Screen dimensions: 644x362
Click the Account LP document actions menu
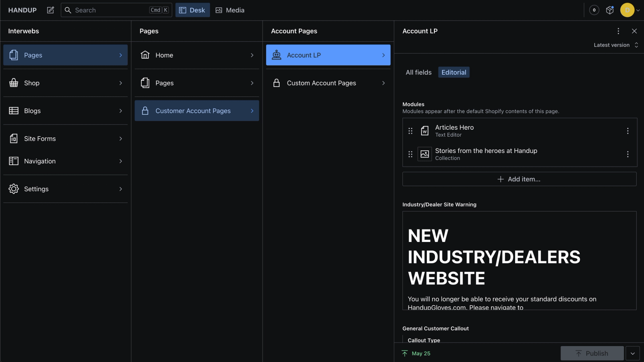click(618, 31)
